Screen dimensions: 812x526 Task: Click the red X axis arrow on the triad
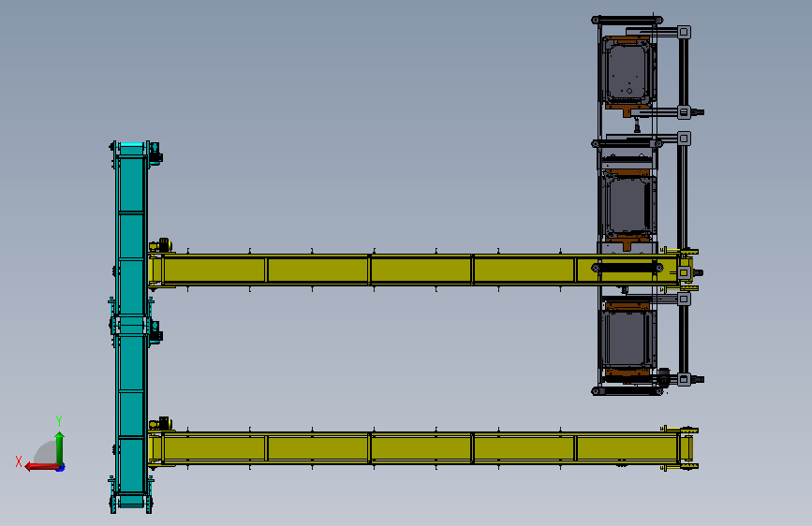coord(40,467)
